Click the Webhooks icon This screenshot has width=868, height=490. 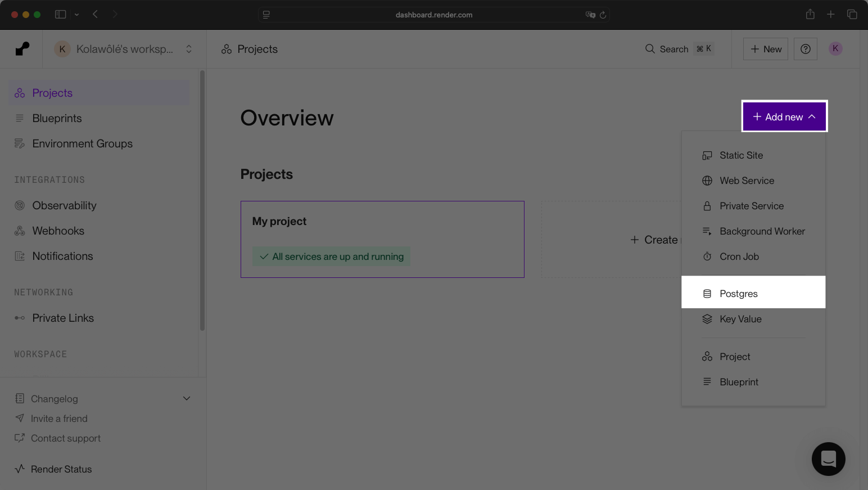[20, 231]
